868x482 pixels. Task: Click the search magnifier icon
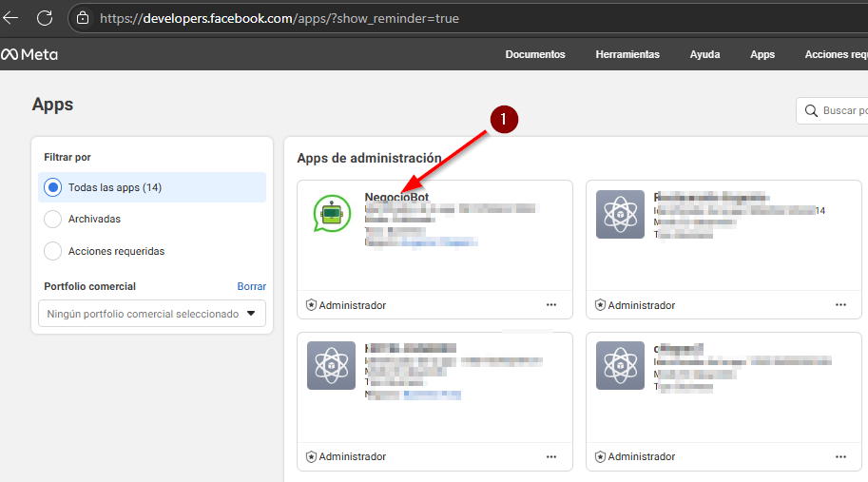click(811, 110)
